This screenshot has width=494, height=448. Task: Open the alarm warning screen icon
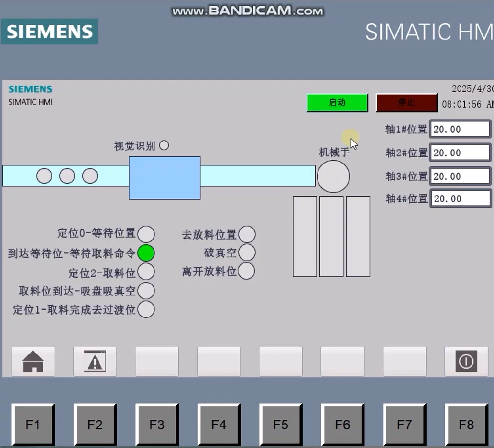[95, 361]
